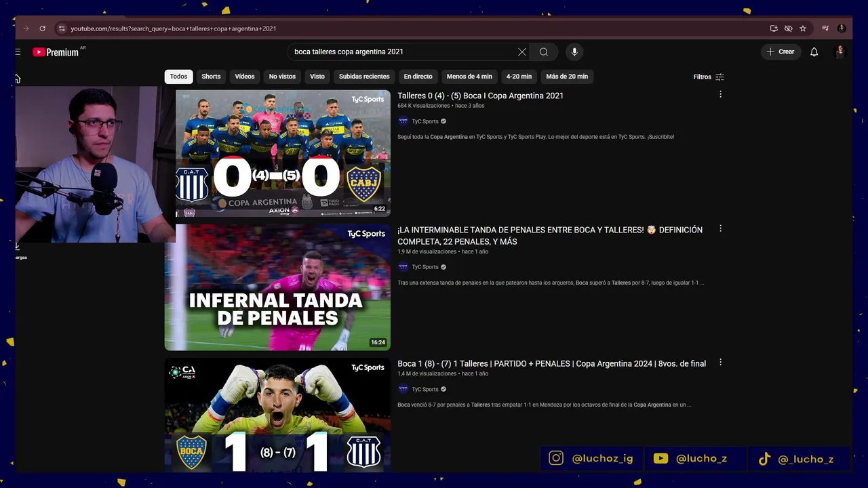Select the Más de 20 min chip

[567, 77]
